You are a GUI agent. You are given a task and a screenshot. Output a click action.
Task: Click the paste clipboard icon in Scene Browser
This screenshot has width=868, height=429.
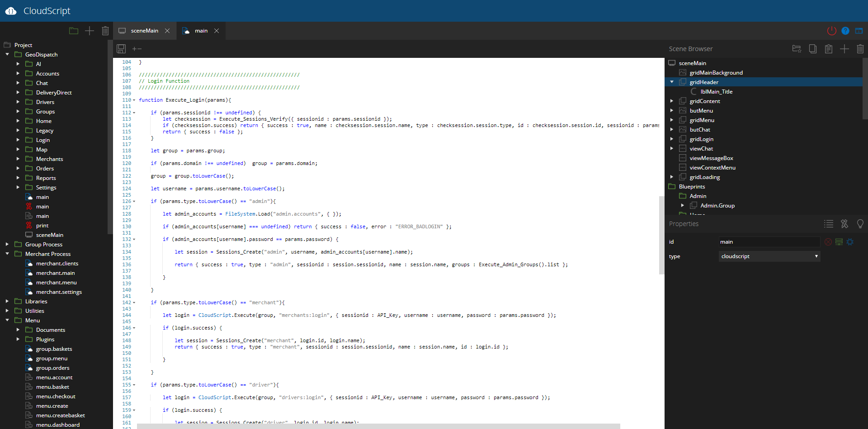828,49
